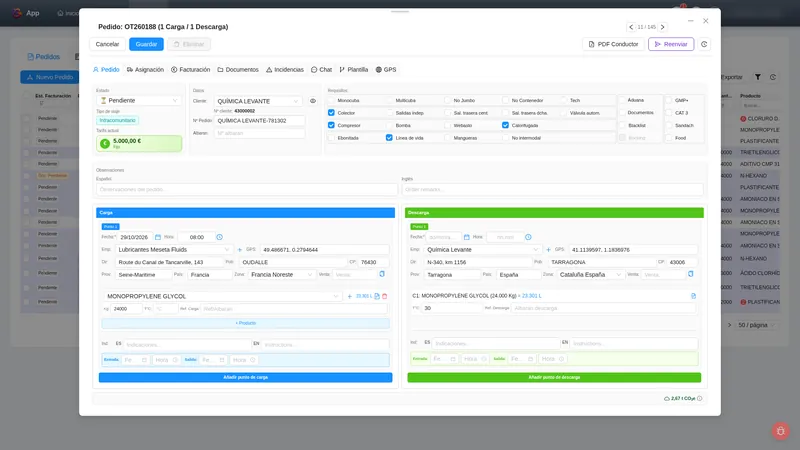Screen dimensions: 800x450
Task: Open the Chat tab
Action: pos(321,69)
